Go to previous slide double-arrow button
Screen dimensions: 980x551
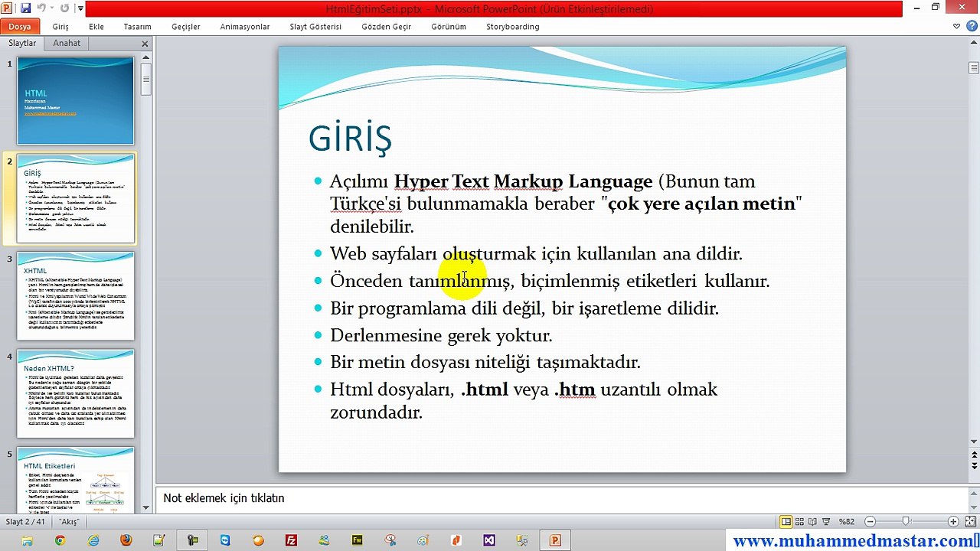click(x=974, y=455)
